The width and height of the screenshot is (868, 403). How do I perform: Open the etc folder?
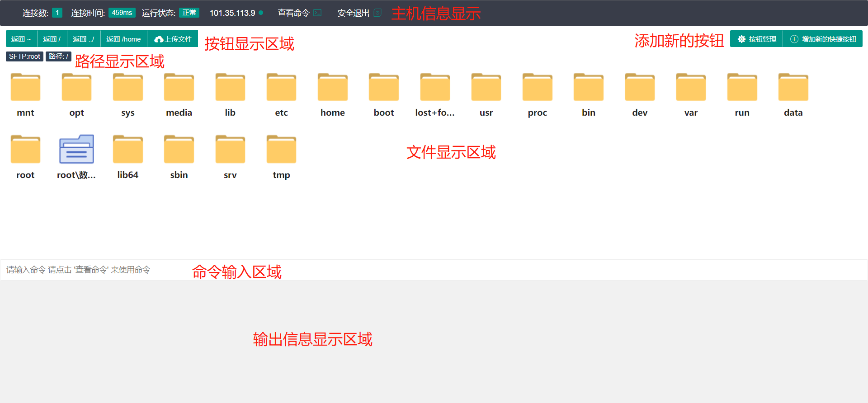click(x=281, y=87)
